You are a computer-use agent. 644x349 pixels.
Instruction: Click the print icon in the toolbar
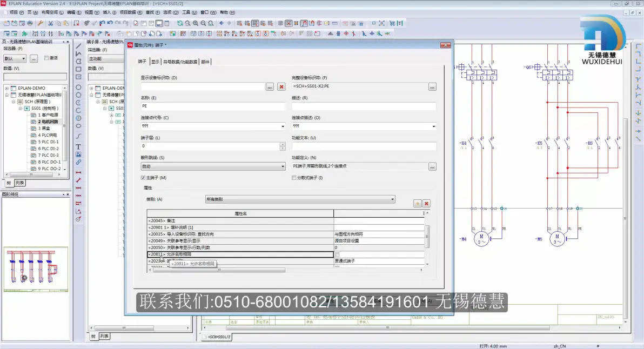pos(30,23)
